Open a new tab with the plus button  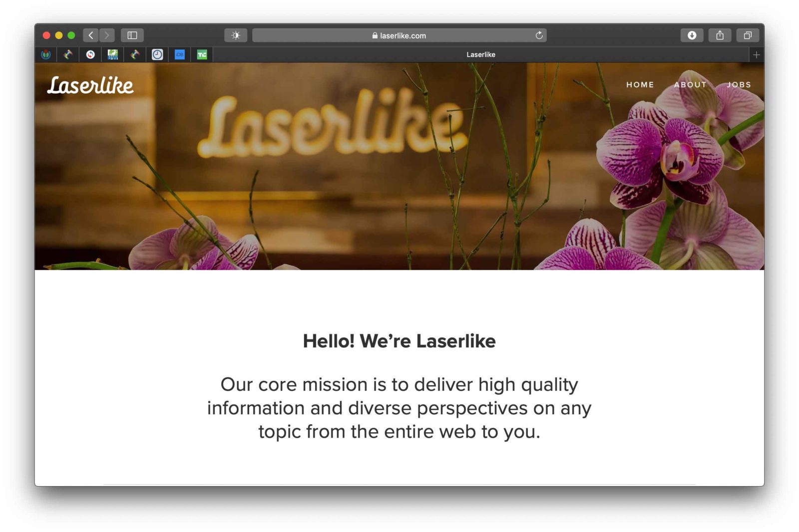click(756, 55)
